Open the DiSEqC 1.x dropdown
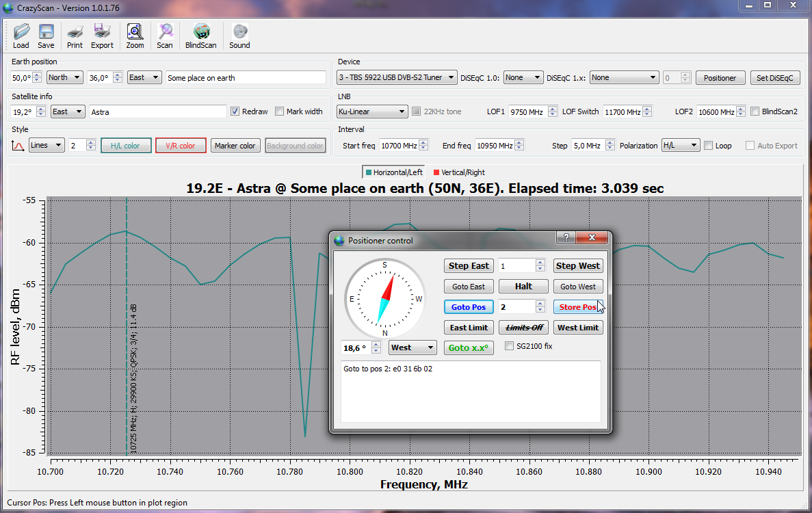 coord(624,78)
